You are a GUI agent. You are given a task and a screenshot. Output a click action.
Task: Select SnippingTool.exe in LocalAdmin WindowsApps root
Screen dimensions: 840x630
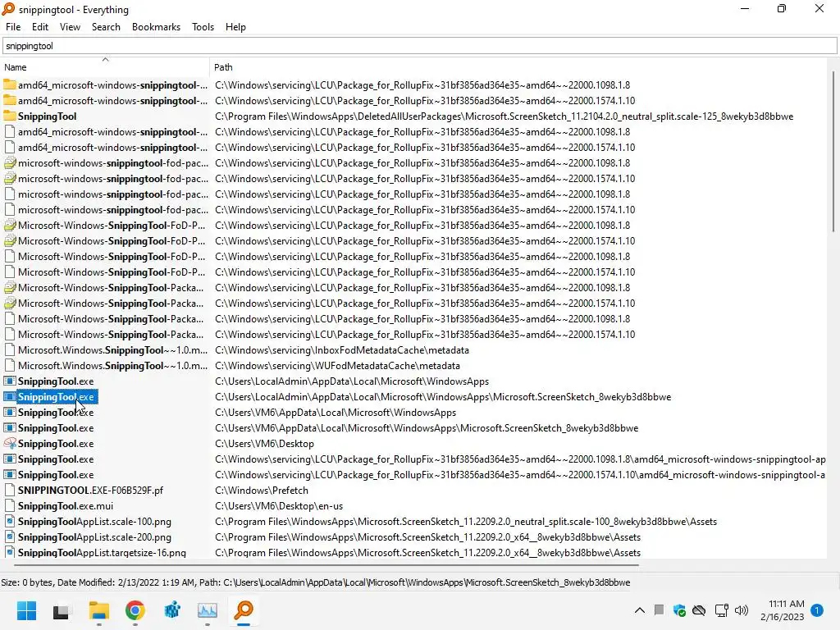(x=56, y=381)
